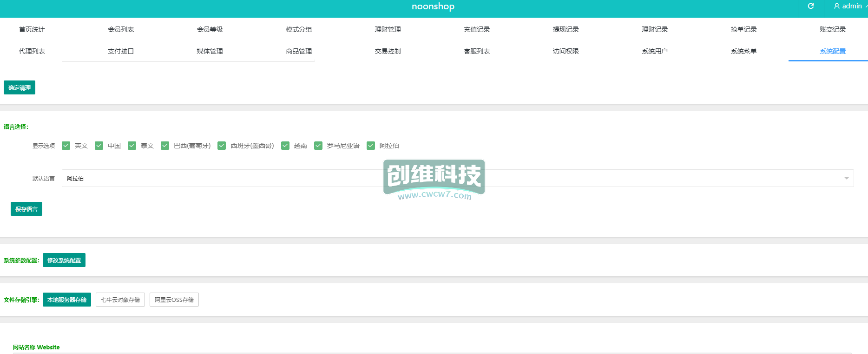Disable 西班牙(墨西哥) language option

pyautogui.click(x=222, y=146)
